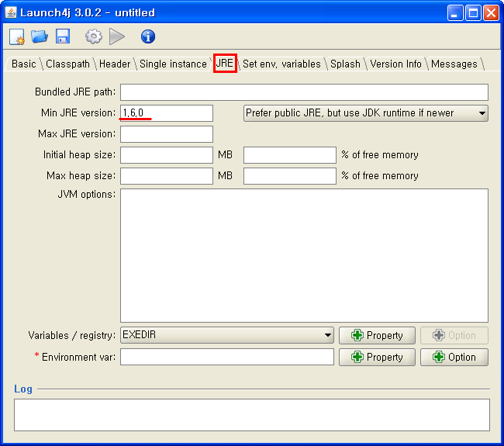Test wrapper with the play arrow icon
Screen dimensions: 504x446
coord(117,36)
